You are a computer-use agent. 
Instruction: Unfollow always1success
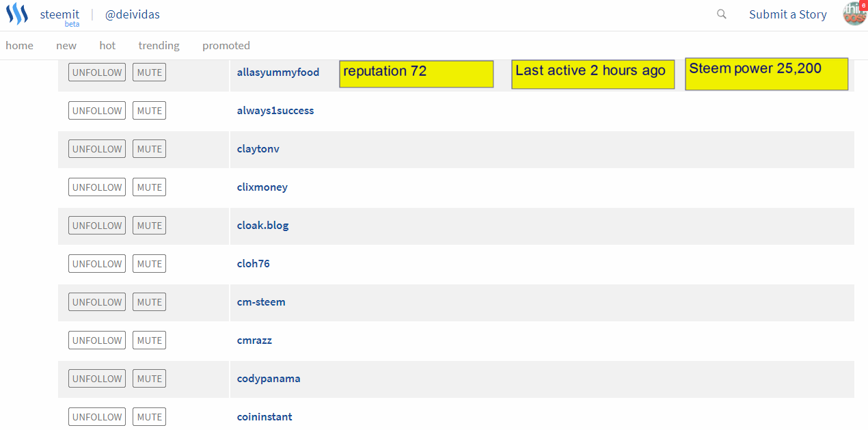97,111
